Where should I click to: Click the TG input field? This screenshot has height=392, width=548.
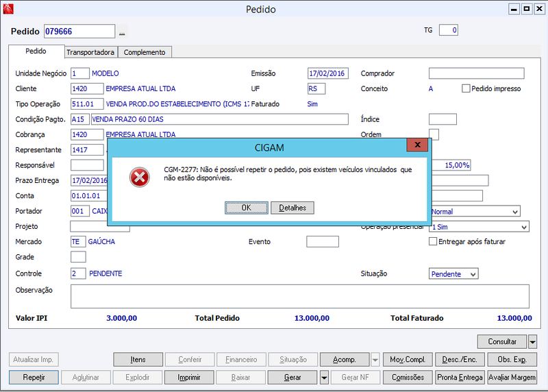449,30
